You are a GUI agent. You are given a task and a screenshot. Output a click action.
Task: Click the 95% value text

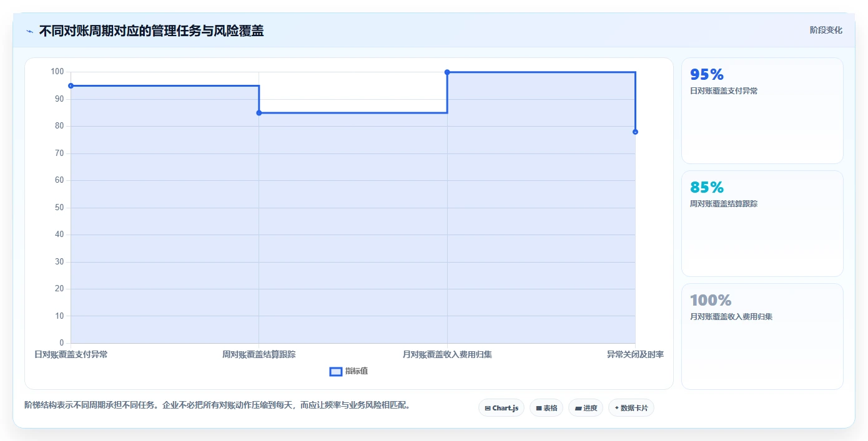pyautogui.click(x=707, y=75)
